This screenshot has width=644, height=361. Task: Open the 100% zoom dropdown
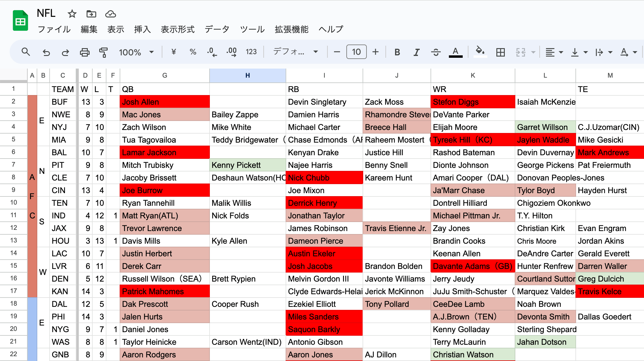(136, 52)
